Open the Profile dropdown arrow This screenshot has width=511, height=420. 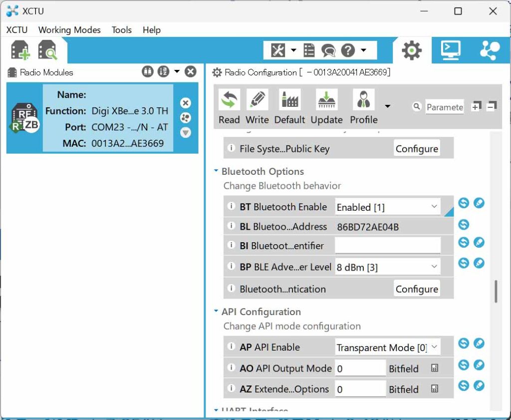point(387,106)
